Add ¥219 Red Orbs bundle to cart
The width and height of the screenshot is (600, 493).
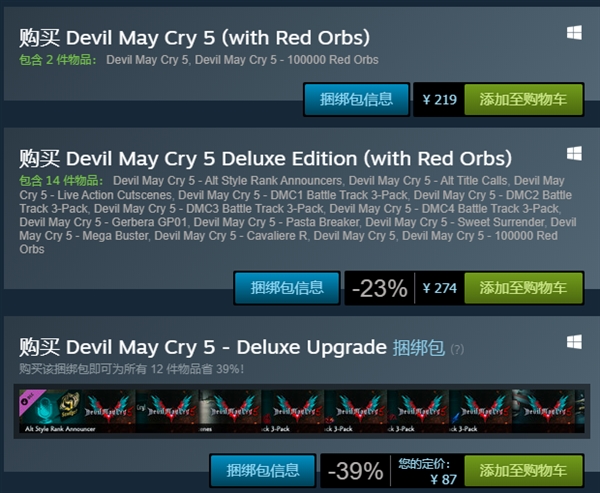[x=523, y=99]
